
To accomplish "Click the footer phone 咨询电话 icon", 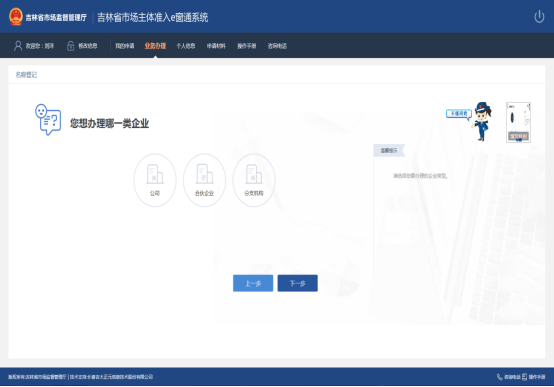I will [500, 377].
